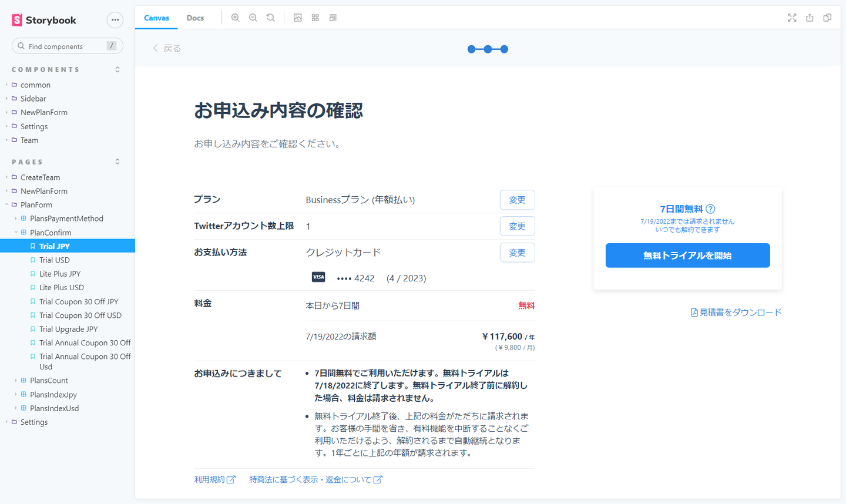Copy canvas link icon
The height and width of the screenshot is (504, 846).
(x=827, y=18)
